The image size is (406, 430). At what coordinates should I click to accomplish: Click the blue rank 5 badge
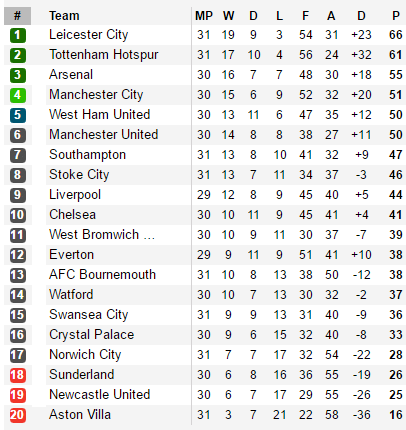tap(18, 115)
